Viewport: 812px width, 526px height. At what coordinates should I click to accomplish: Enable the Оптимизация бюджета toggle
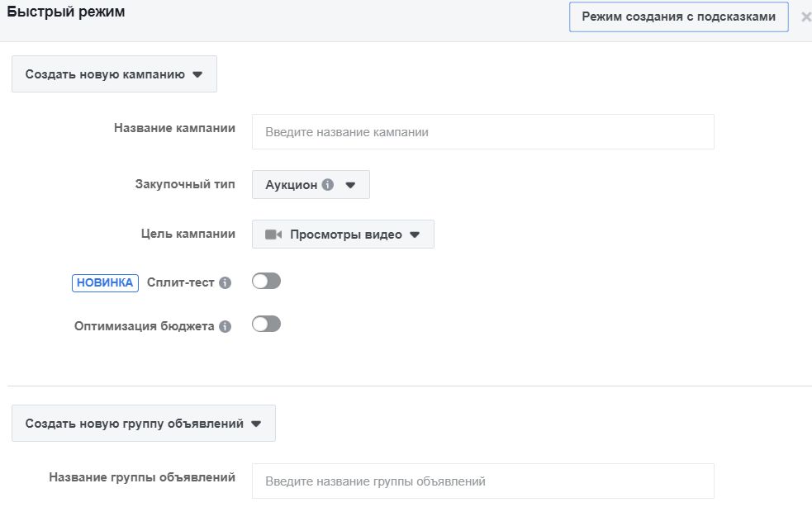coord(265,325)
